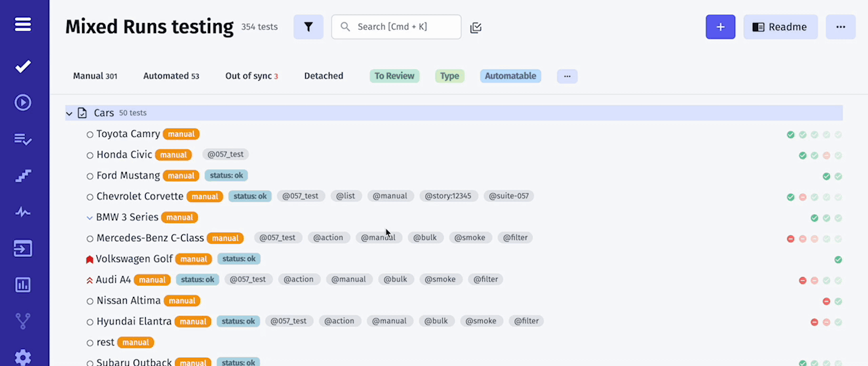This screenshot has width=868, height=366.
Task: Switch to the Out of sync tab
Action: click(252, 76)
